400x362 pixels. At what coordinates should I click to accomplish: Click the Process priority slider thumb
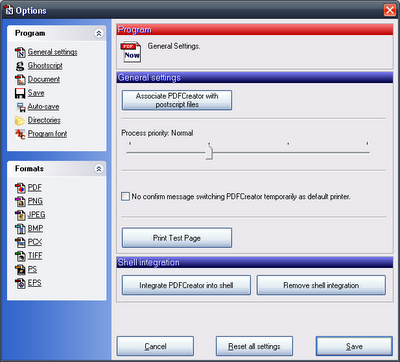pyautogui.click(x=209, y=153)
